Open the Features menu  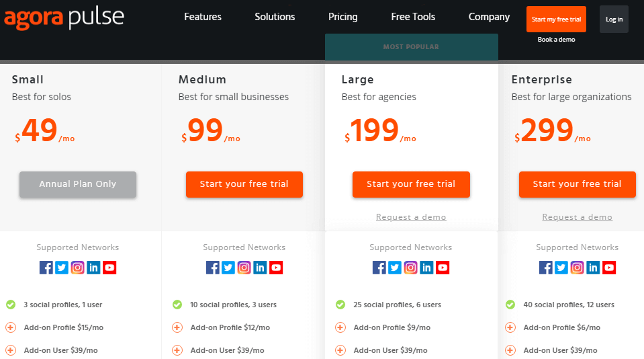click(203, 17)
